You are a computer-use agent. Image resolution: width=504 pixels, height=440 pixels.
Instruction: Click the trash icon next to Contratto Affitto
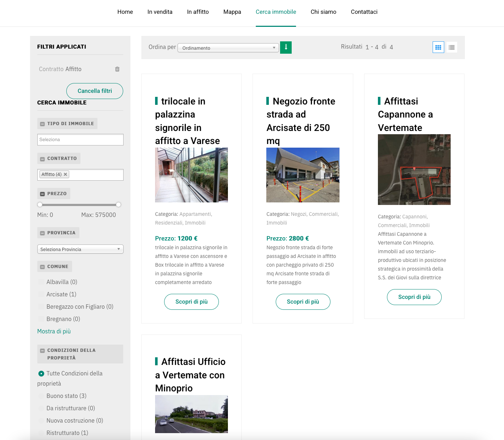coord(117,69)
